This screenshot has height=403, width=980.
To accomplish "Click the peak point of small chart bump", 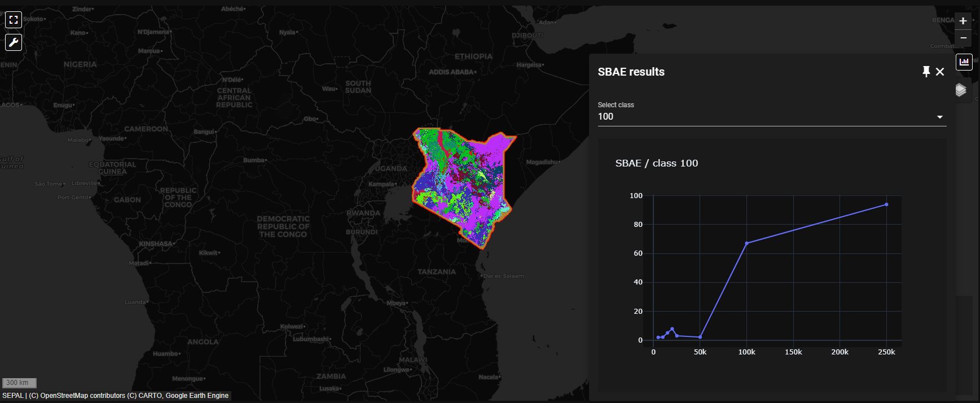I will pos(672,328).
